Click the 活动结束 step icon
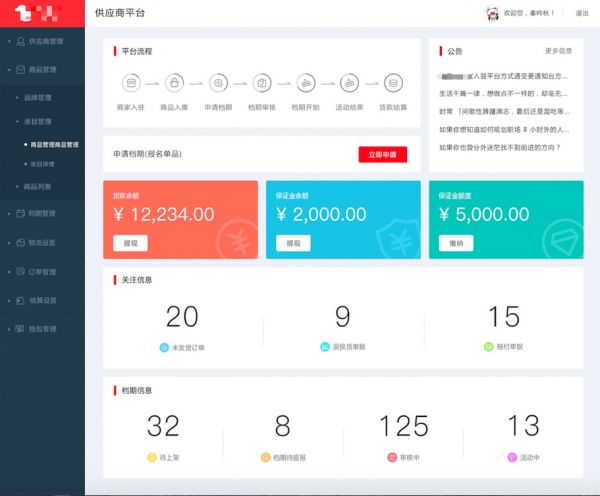 coord(349,83)
